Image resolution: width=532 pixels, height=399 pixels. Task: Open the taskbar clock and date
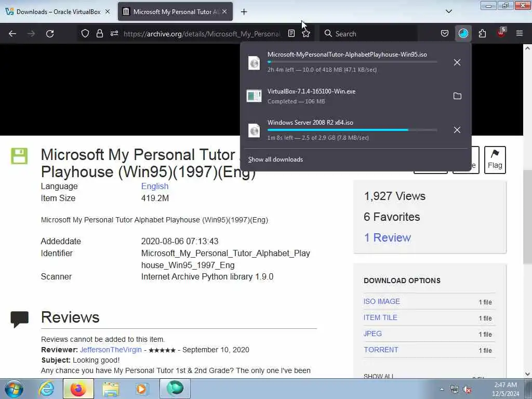point(506,389)
